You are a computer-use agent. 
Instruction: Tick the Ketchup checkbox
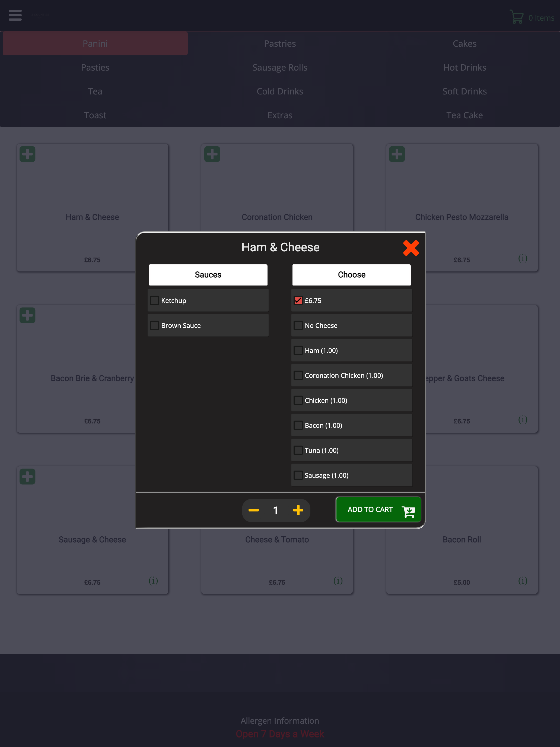(x=154, y=300)
